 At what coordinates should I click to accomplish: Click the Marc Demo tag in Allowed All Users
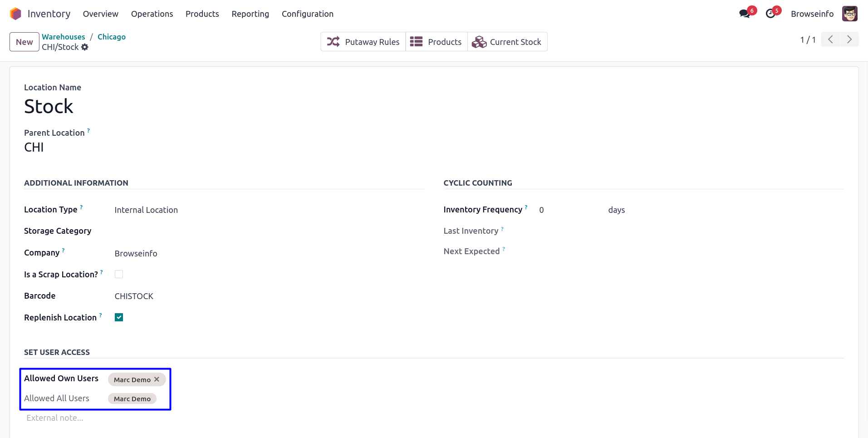[132, 399]
